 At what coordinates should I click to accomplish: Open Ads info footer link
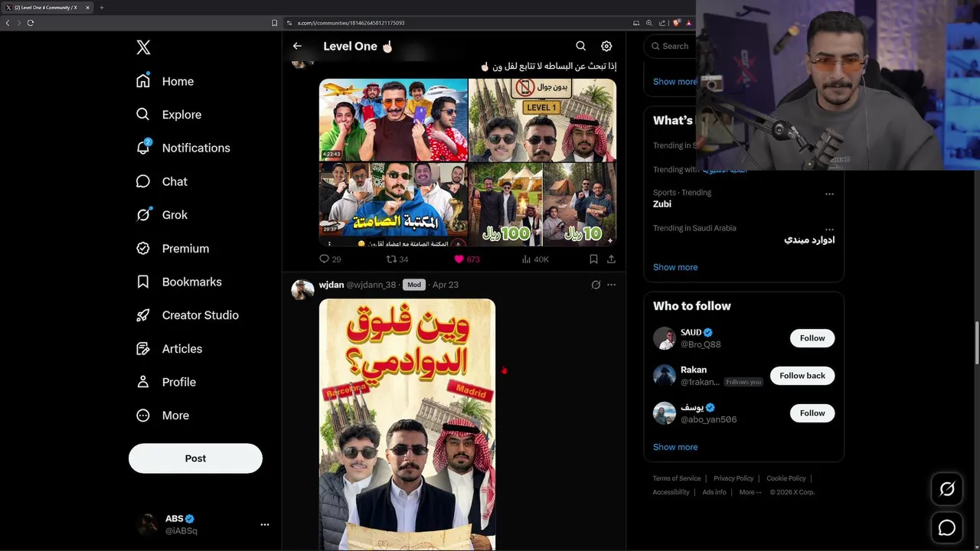(714, 492)
